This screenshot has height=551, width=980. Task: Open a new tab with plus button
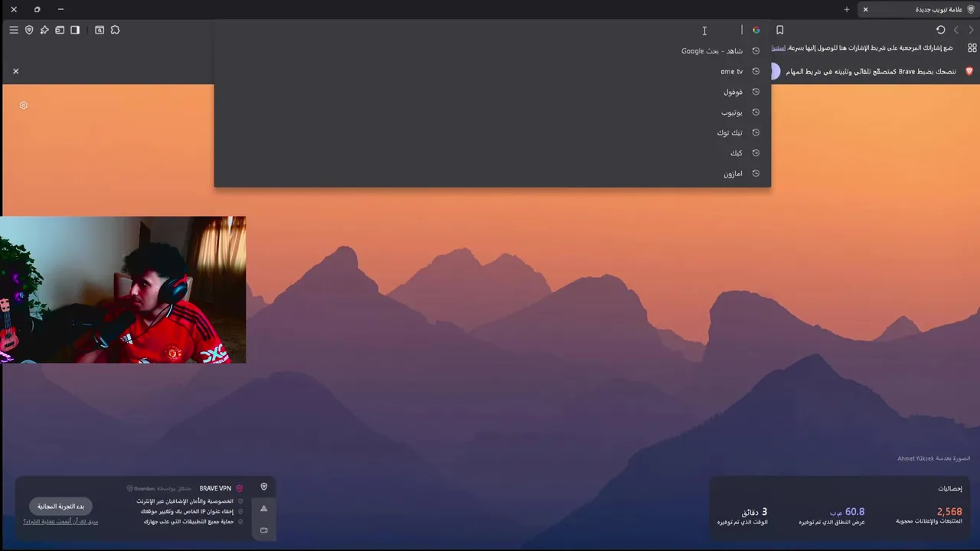pos(846,9)
